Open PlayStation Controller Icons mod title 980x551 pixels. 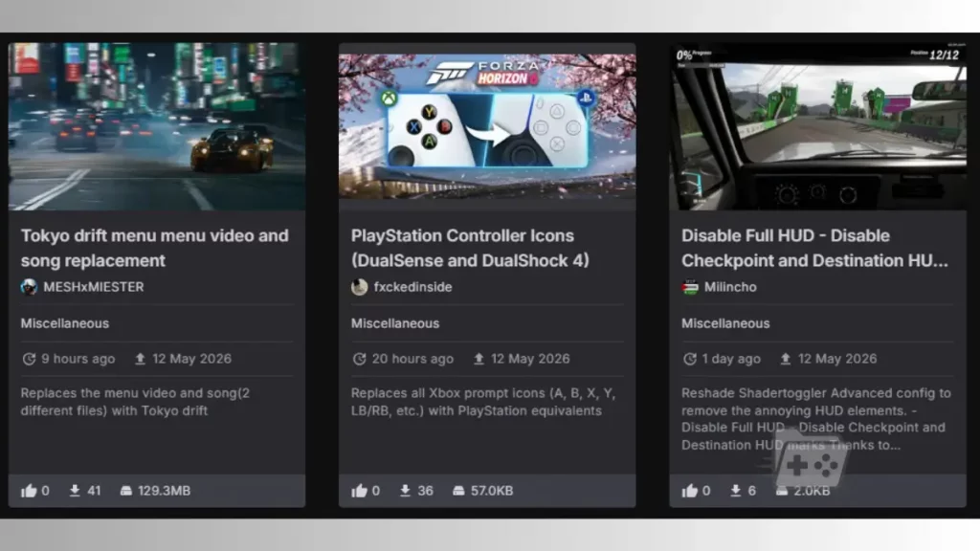tap(470, 248)
